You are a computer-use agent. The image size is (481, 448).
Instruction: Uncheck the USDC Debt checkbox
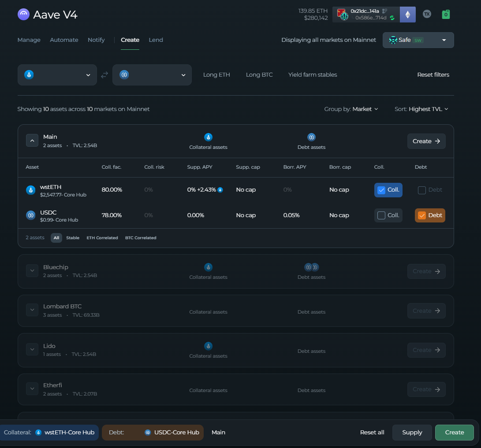pyautogui.click(x=422, y=215)
